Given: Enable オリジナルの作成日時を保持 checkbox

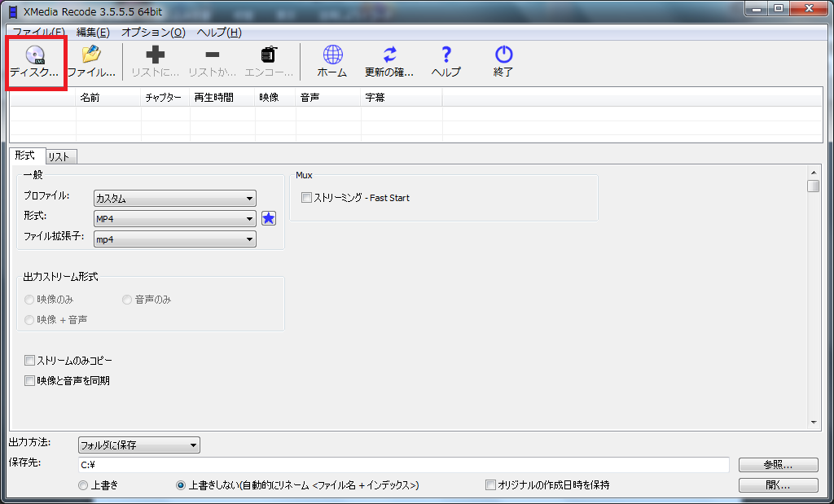Looking at the screenshot, I should (490, 484).
